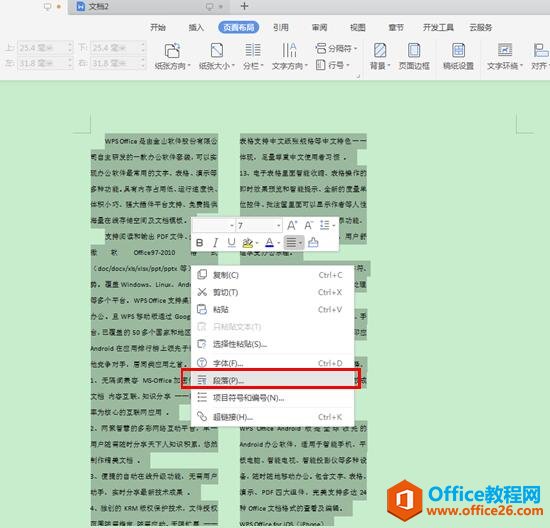Expand the alignment dropdown arrow
This screenshot has height=528, width=550.
tap(301, 243)
